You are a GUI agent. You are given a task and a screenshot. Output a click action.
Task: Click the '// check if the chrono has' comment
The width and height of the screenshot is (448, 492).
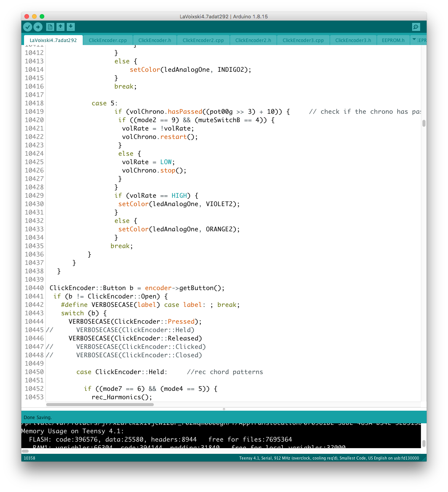tap(365, 111)
